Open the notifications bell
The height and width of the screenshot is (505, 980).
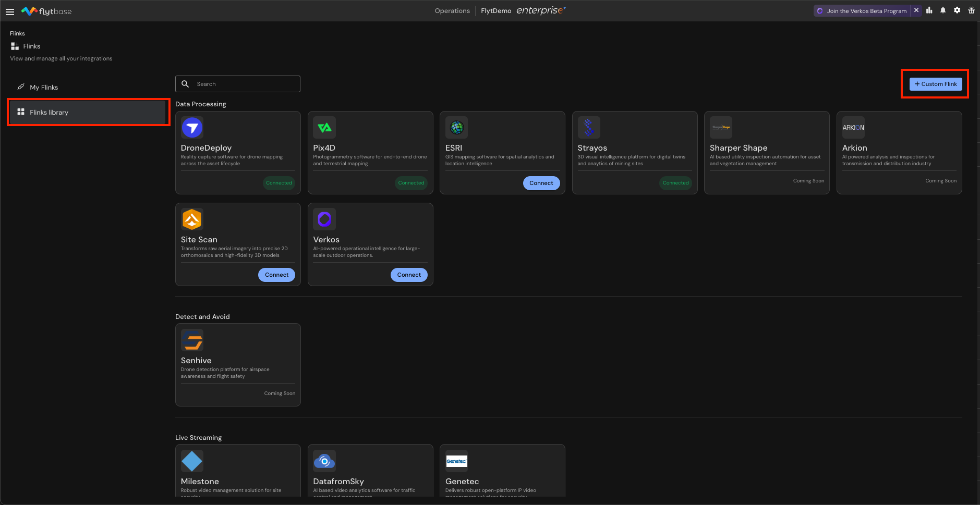[x=943, y=10]
